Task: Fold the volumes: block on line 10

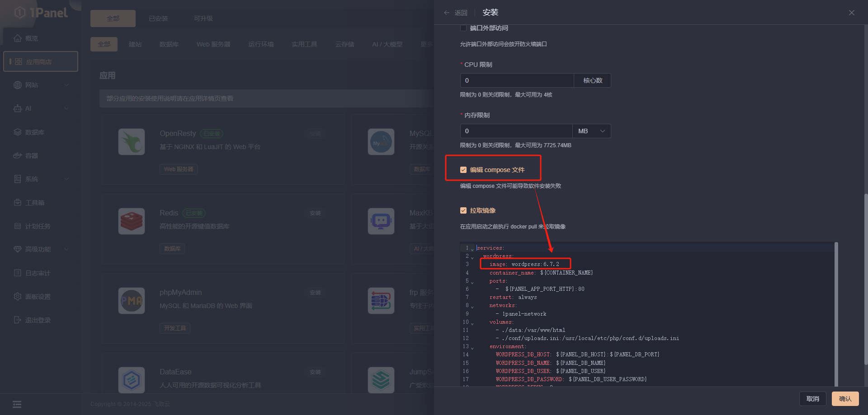Action: 472,323
